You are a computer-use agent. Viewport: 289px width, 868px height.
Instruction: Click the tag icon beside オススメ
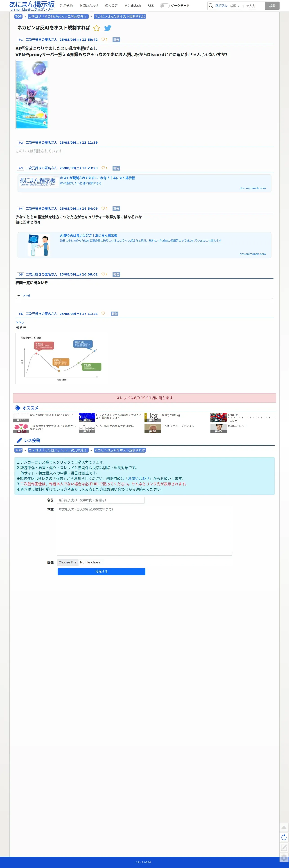pyautogui.click(x=18, y=408)
